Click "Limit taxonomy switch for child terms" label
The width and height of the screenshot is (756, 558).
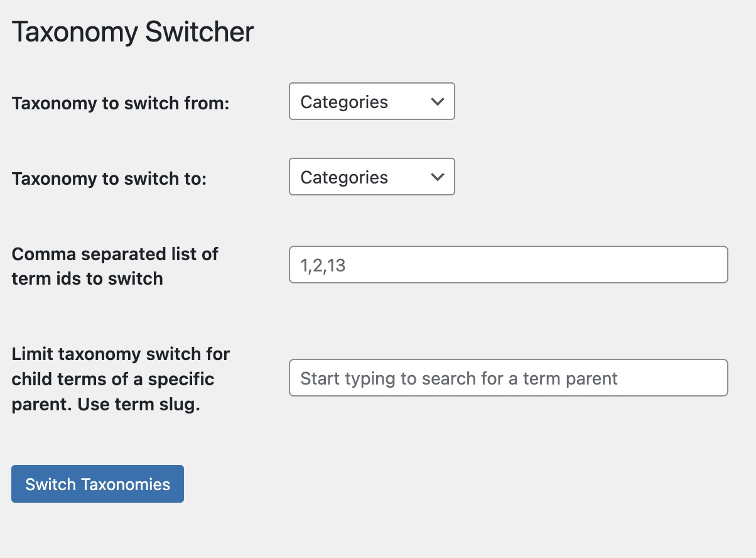(121, 354)
